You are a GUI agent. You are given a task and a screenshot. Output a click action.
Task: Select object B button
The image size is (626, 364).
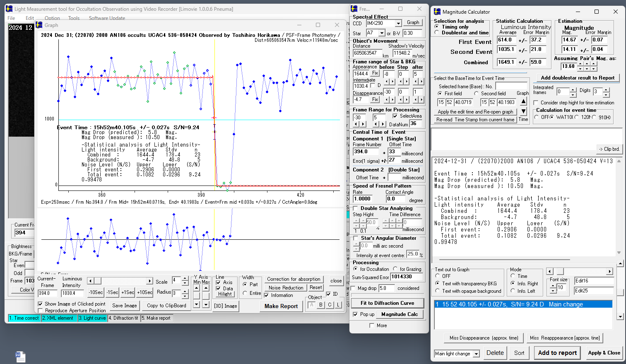(320, 305)
